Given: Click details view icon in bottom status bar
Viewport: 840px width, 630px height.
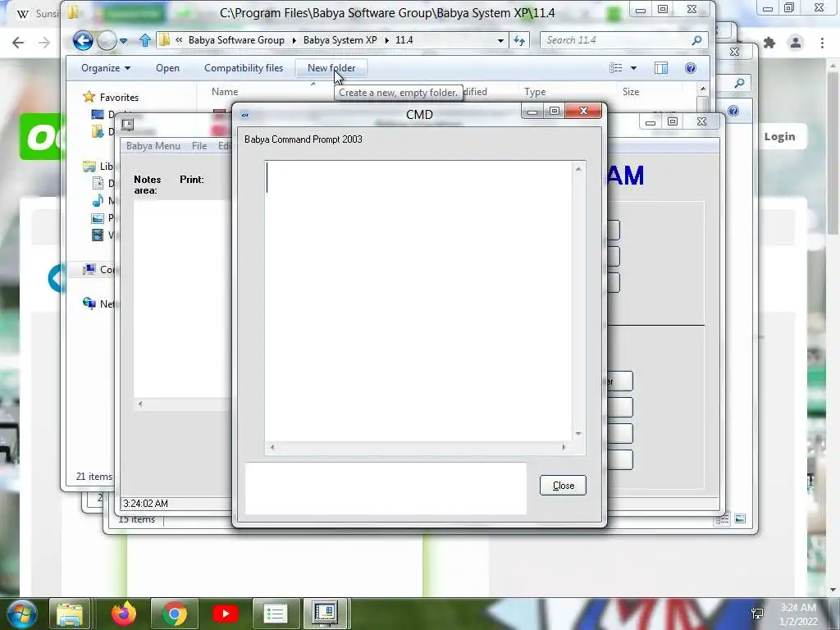Looking at the screenshot, I should (x=722, y=519).
